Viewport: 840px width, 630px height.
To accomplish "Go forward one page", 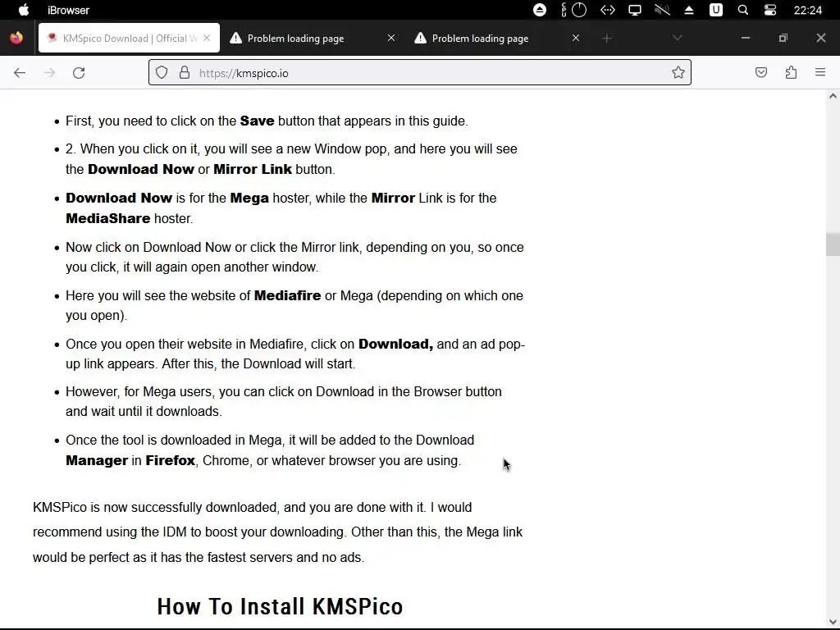I will (49, 73).
